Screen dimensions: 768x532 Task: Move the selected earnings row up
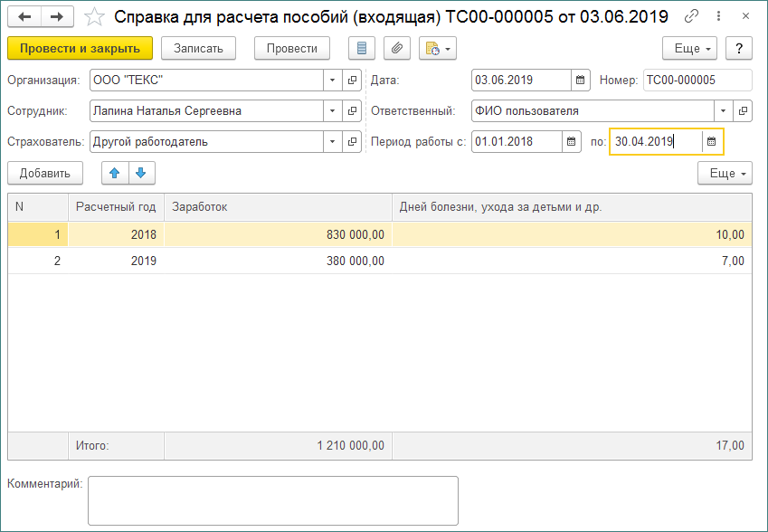click(115, 174)
